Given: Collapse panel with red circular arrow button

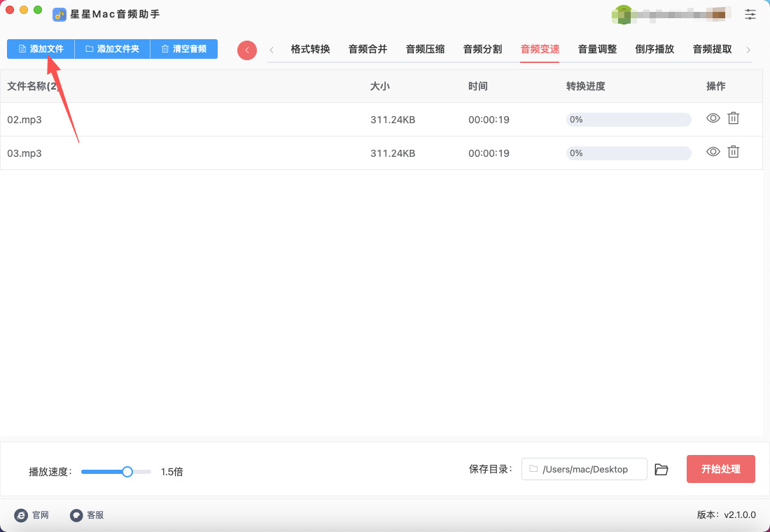Looking at the screenshot, I should (x=247, y=50).
